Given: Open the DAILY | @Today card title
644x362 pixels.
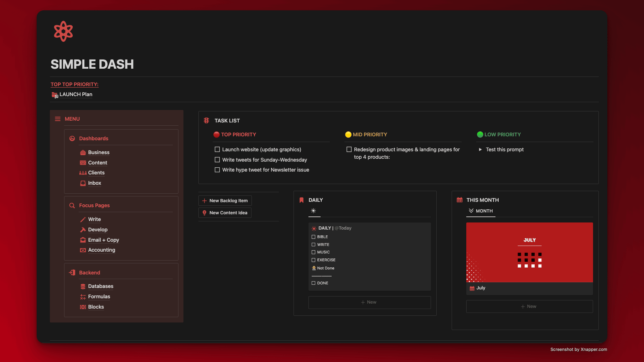Looking at the screenshot, I should click(x=335, y=228).
